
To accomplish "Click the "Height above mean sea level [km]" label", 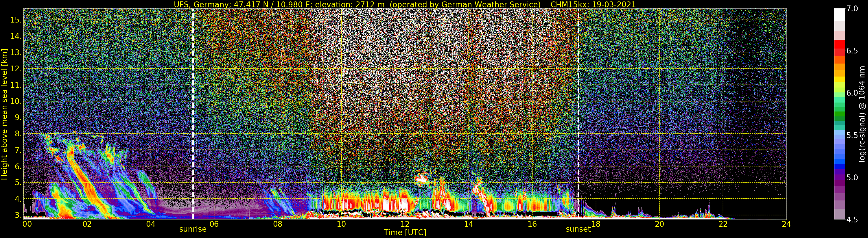I will pos(4,114).
